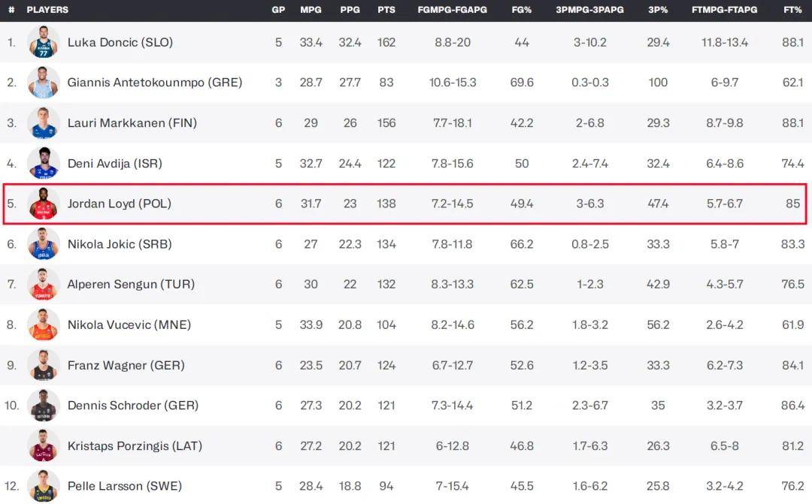The image size is (812, 504).
Task: Click the Pelle Larsson (SWE) name
Action: [x=124, y=486]
